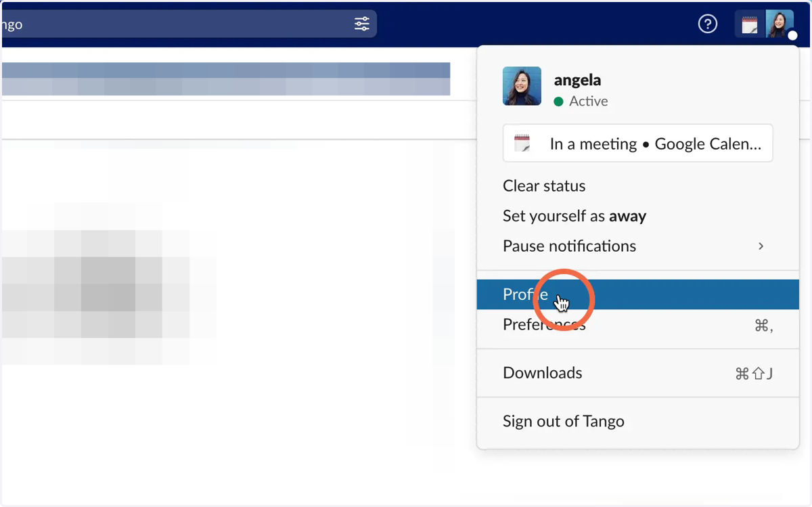Select Clear status

tap(544, 186)
